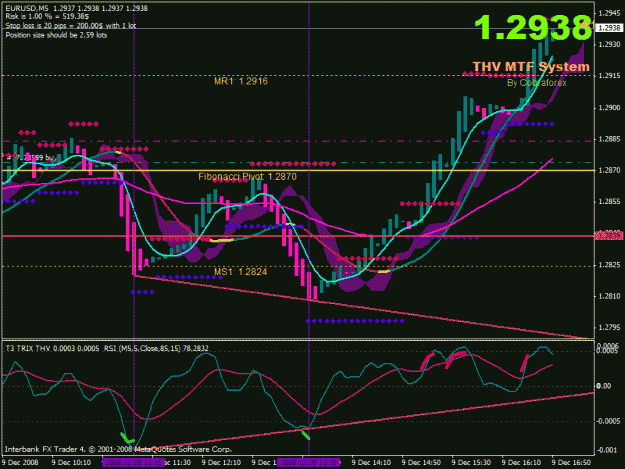Click the 1.2825 price axis value
This screenshot has height=469, width=625.
609,265
